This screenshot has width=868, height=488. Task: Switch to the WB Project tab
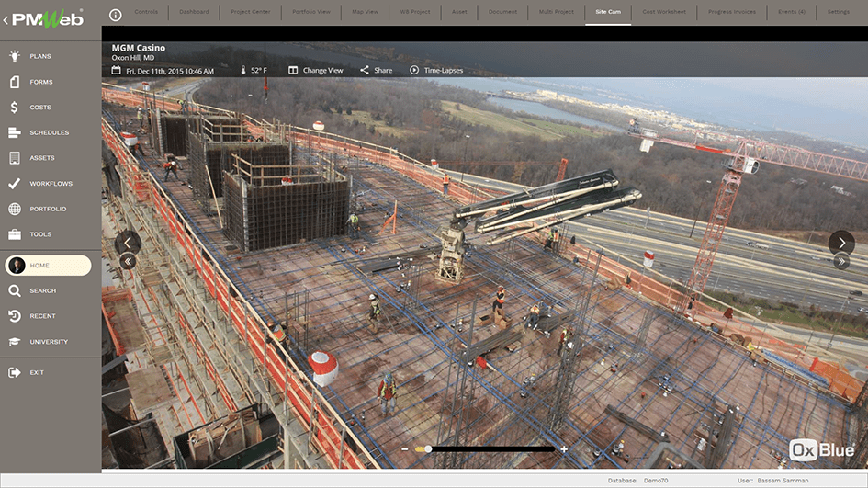click(414, 12)
